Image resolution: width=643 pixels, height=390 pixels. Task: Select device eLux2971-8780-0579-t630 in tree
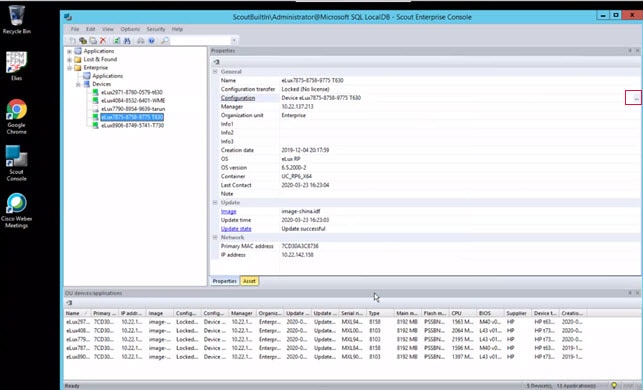click(132, 92)
